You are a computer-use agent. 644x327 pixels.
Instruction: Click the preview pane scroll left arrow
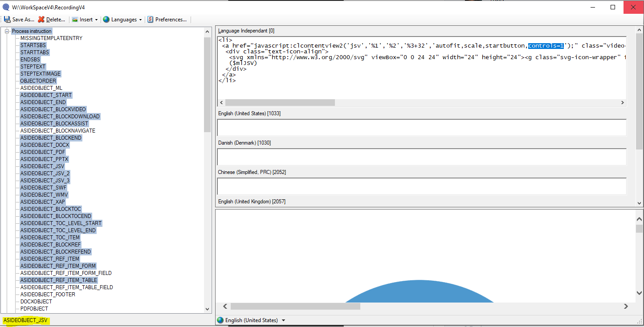coord(225,306)
